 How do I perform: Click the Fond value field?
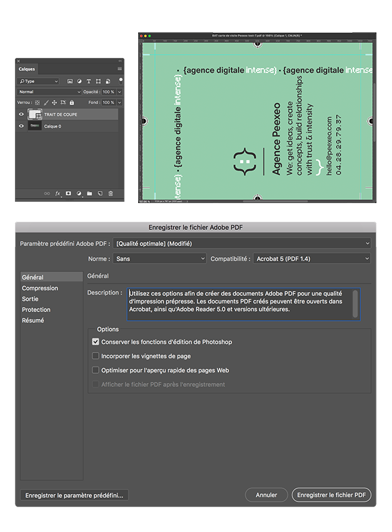click(x=108, y=102)
